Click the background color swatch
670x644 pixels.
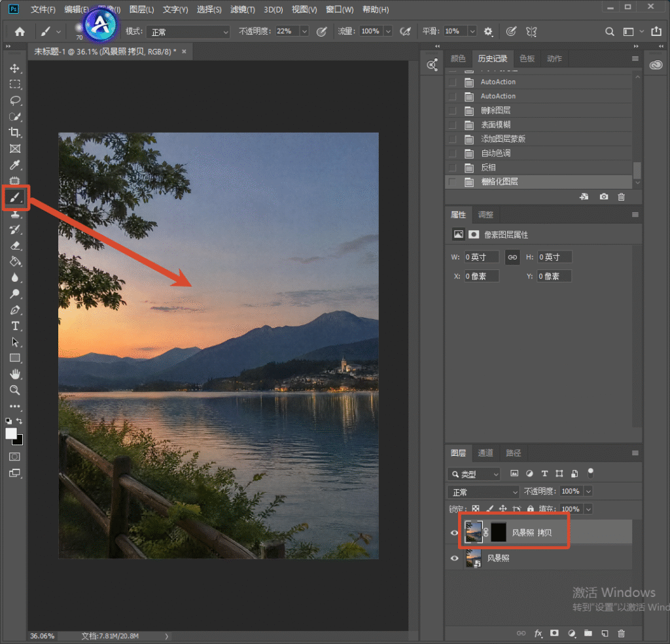pos(19,440)
